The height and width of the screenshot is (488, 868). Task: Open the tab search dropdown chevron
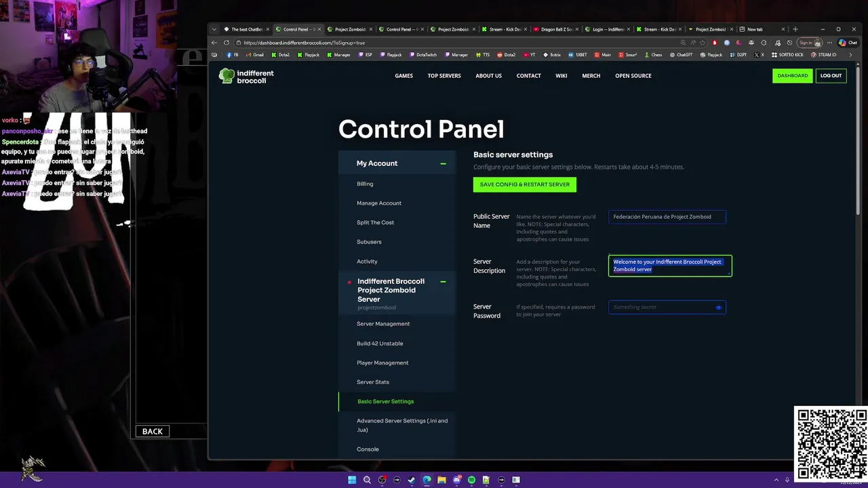point(215,29)
